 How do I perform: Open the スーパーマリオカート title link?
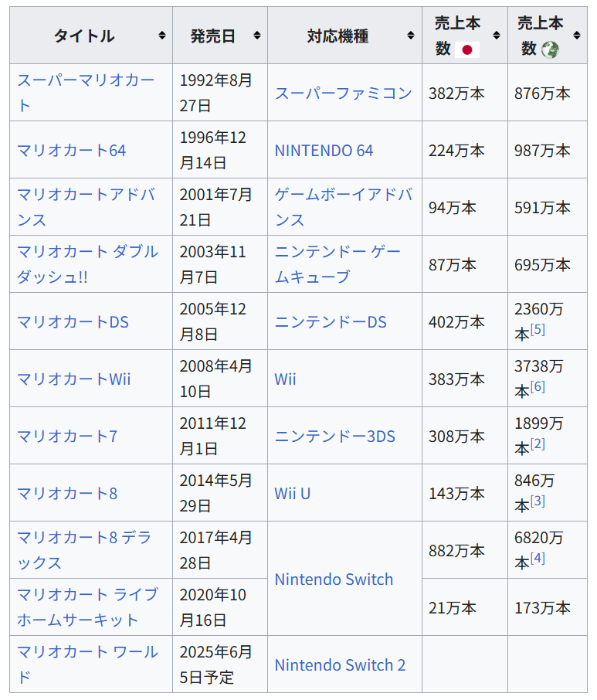click(86, 93)
